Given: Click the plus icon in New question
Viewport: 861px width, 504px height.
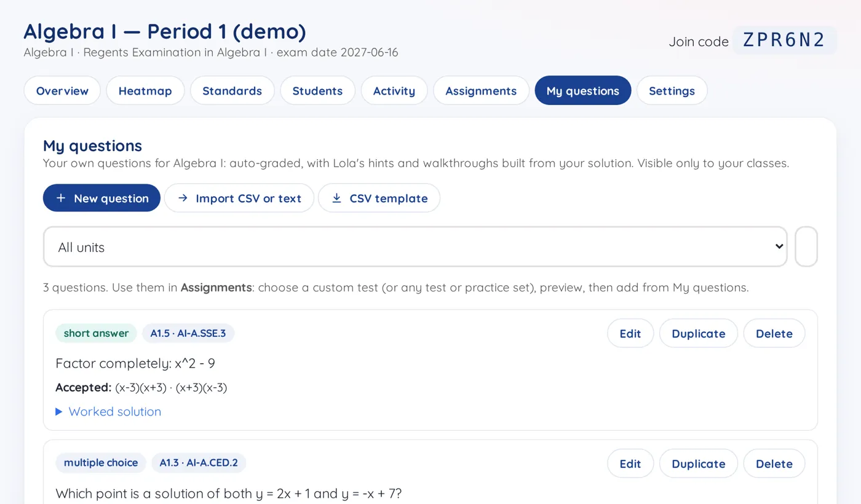Looking at the screenshot, I should tap(61, 198).
